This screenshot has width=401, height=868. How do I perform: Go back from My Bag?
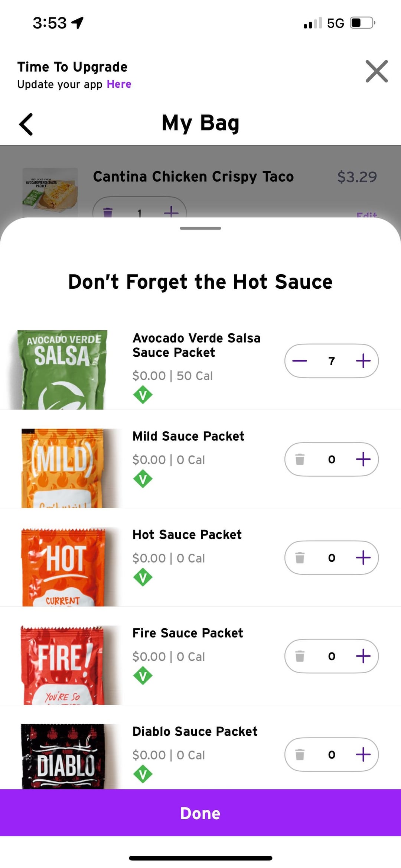coord(26,124)
